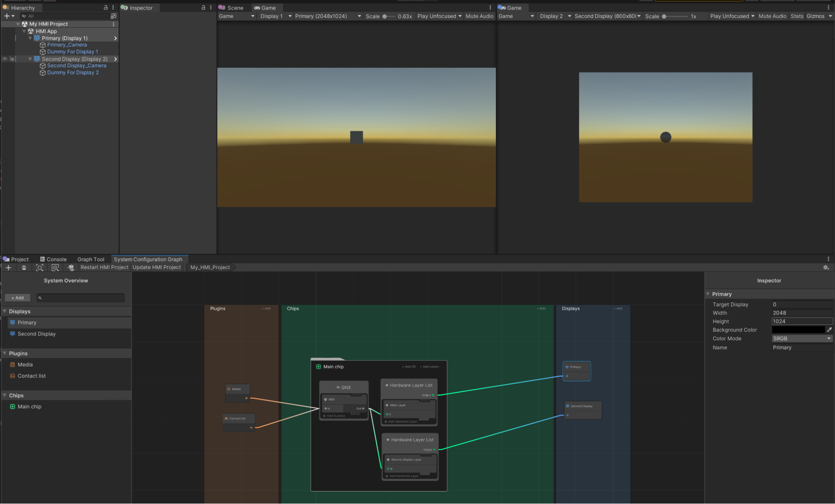835x504 pixels.
Task: Open Play Unfocused dropdown in Display 1 Game view
Action: pyautogui.click(x=439, y=16)
